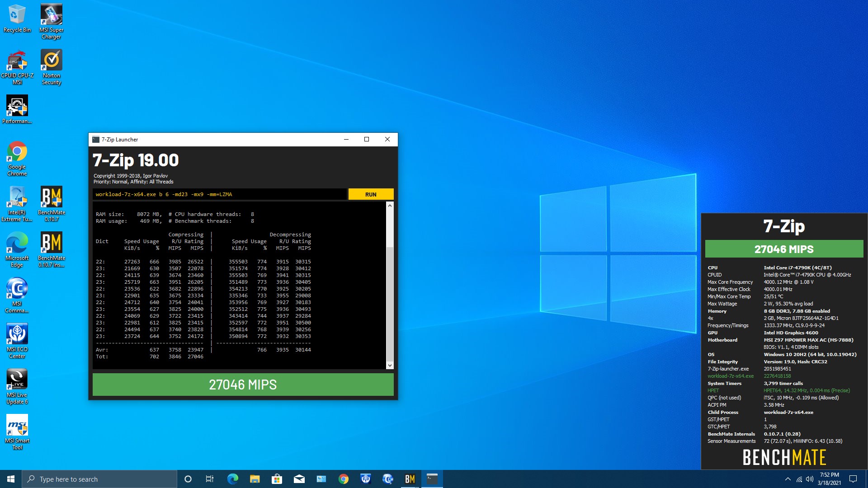Click 'Copyright 1999-2018, Igor Pavlov' text
The image size is (868, 488).
(131, 176)
